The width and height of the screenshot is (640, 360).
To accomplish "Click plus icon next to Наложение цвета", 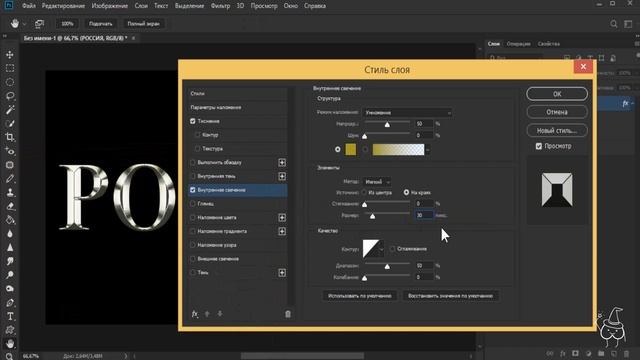I will click(282, 218).
